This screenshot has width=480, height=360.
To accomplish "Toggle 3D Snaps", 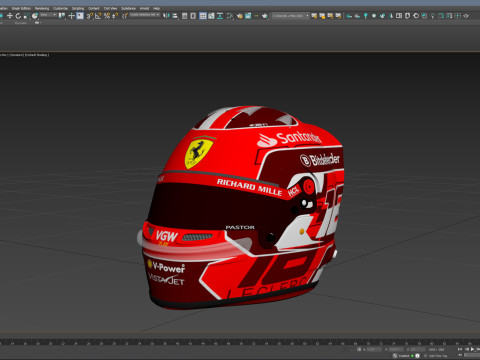I will point(89,16).
